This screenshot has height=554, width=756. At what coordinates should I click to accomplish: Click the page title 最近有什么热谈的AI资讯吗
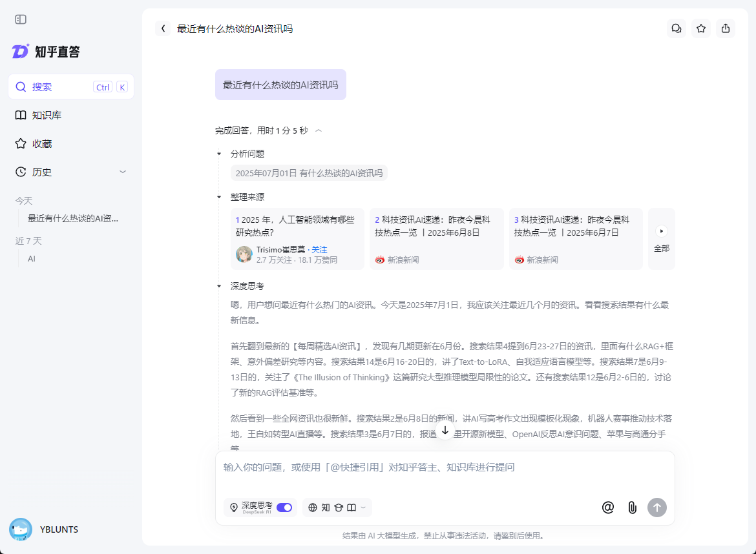click(235, 29)
